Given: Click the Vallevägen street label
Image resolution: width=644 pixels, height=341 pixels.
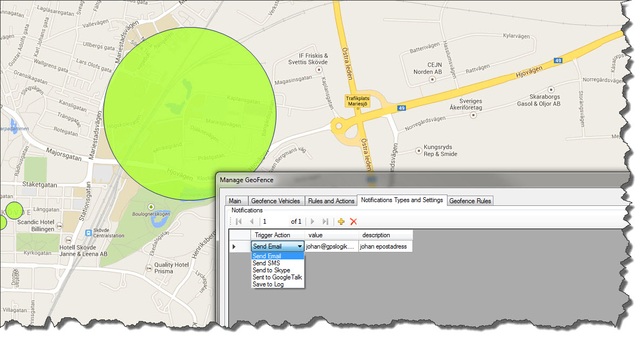Looking at the screenshot, I should [x=96, y=23].
